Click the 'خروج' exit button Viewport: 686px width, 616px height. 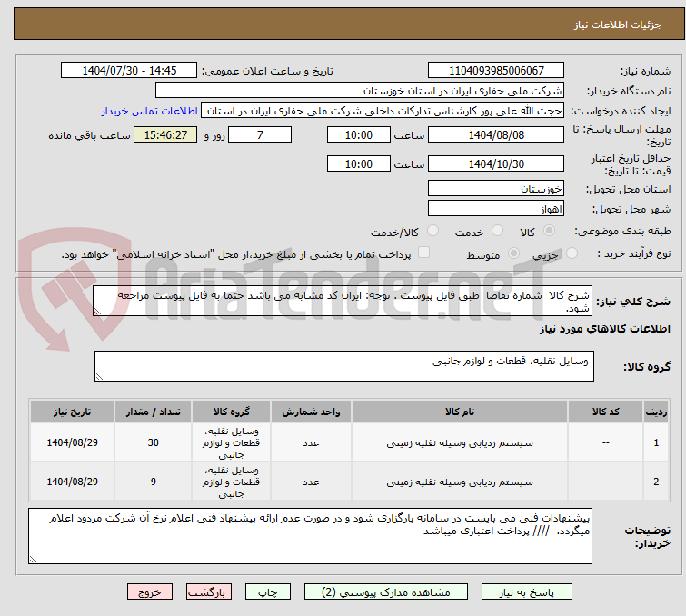150,591
